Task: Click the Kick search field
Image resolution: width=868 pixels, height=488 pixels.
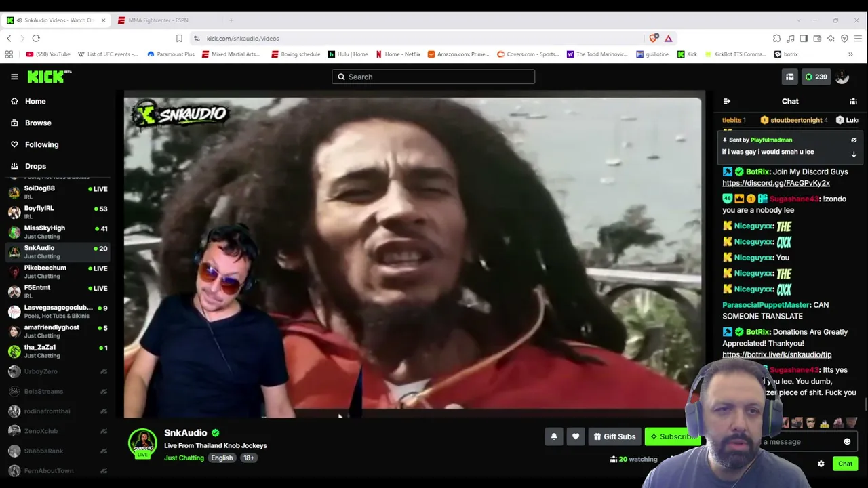Action: pyautogui.click(x=433, y=77)
